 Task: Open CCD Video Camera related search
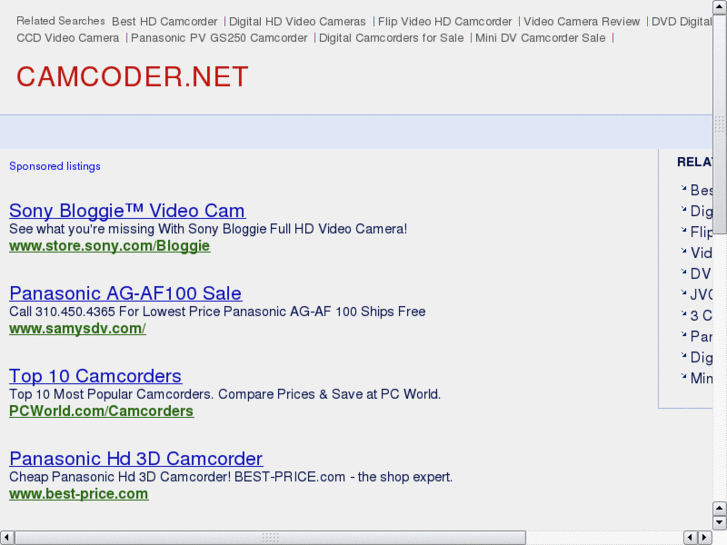(x=68, y=38)
